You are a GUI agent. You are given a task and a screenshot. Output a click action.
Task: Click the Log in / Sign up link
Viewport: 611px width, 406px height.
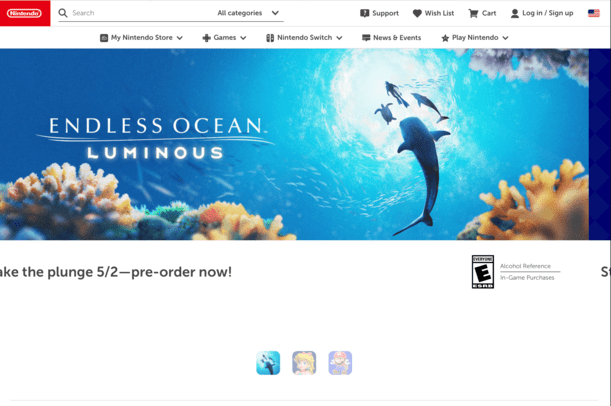[x=547, y=13]
